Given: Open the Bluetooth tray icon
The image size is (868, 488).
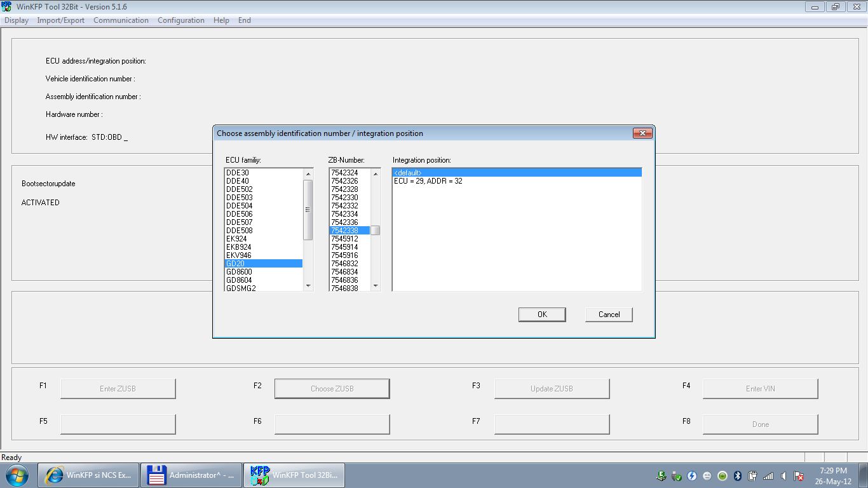Looking at the screenshot, I should [x=738, y=475].
